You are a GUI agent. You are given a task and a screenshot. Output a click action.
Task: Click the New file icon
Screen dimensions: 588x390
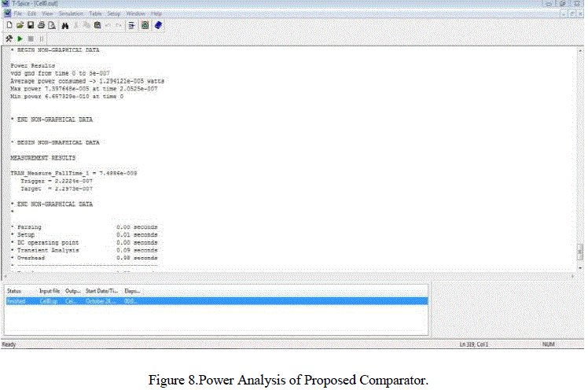[9, 25]
